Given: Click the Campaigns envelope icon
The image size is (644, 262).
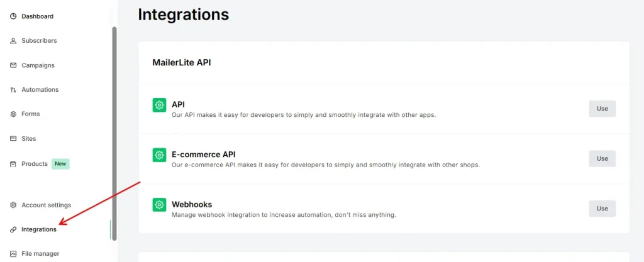Looking at the screenshot, I should pyautogui.click(x=13, y=65).
